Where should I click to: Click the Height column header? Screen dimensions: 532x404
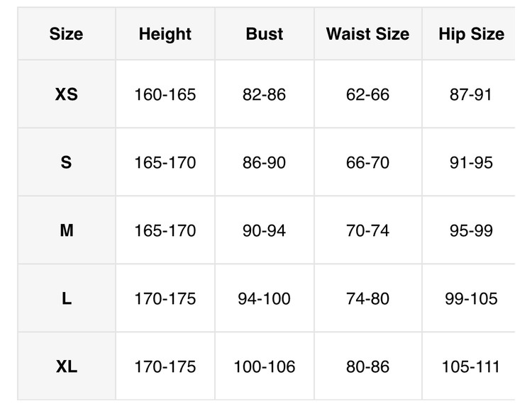coord(165,34)
